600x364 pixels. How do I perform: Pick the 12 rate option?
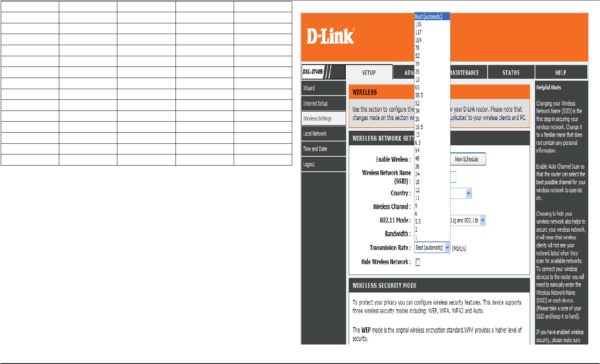click(x=432, y=190)
